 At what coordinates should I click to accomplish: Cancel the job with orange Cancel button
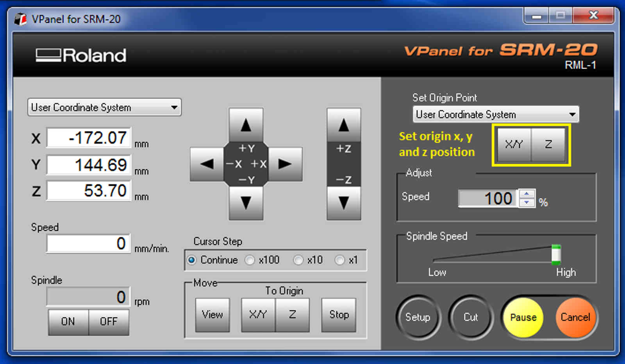(575, 317)
